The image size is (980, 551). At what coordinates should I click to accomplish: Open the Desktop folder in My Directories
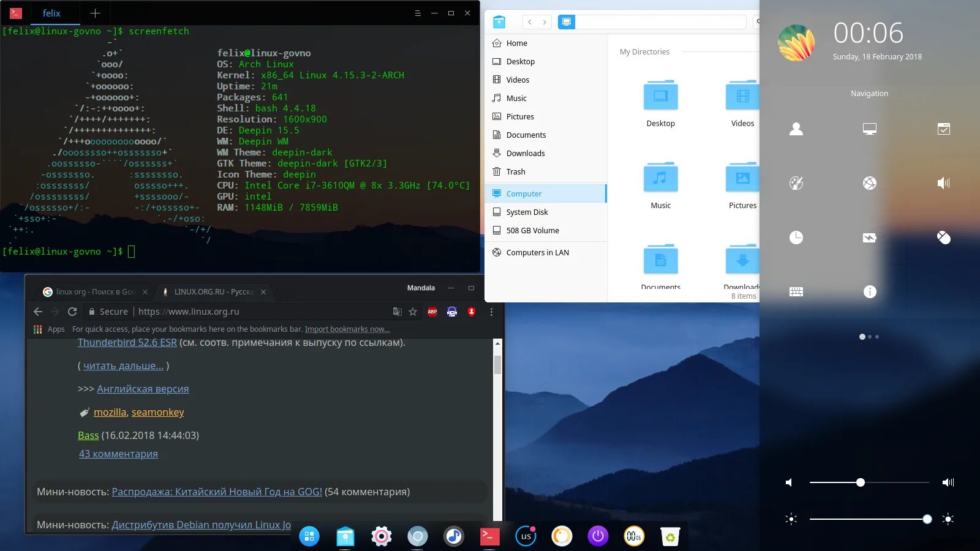(x=660, y=103)
